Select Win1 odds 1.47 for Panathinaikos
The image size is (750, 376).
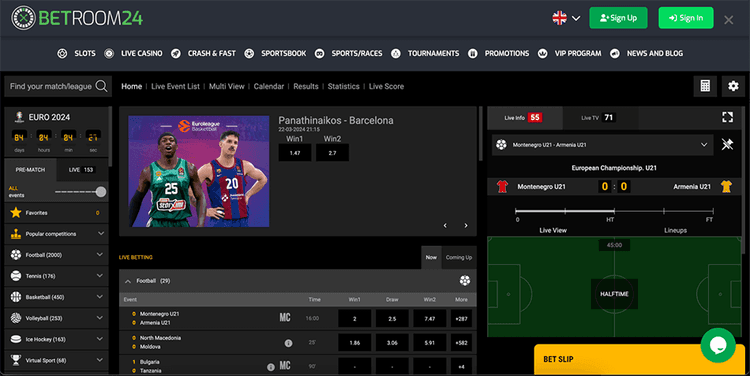click(x=295, y=153)
